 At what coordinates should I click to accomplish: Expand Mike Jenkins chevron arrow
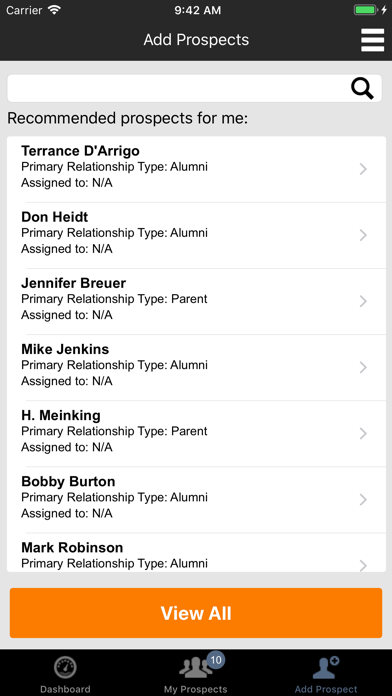pyautogui.click(x=363, y=367)
